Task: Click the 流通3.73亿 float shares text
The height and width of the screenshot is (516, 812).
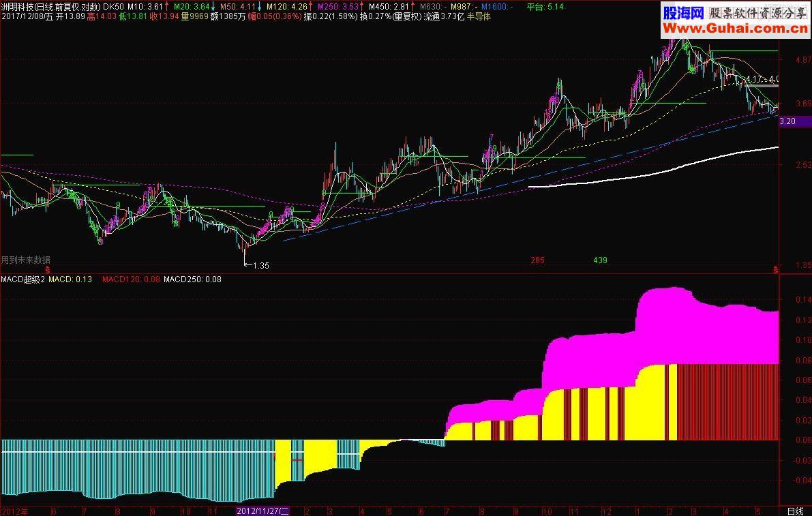Action: [443, 16]
